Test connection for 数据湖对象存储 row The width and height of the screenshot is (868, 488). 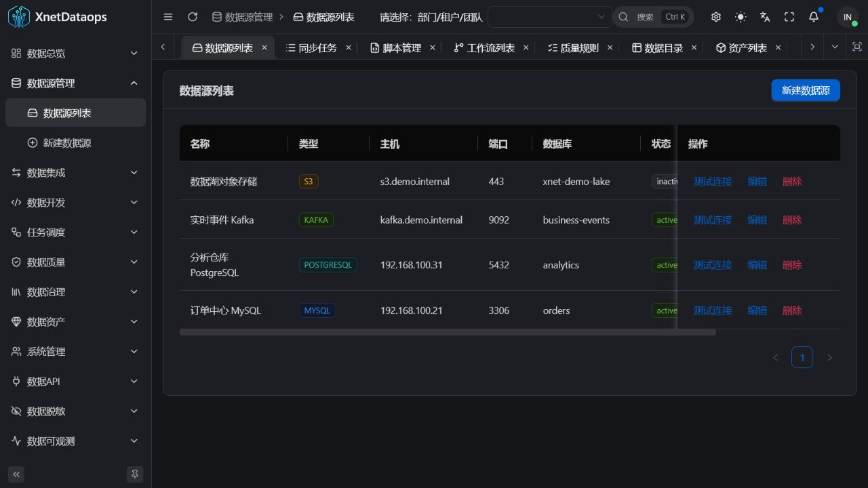tap(712, 182)
